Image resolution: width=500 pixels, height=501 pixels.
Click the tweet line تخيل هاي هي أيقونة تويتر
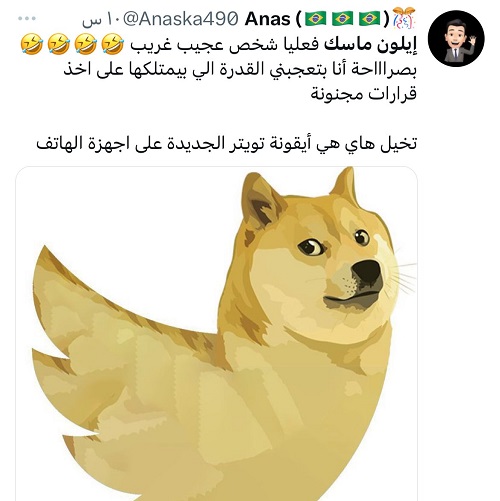(x=227, y=143)
